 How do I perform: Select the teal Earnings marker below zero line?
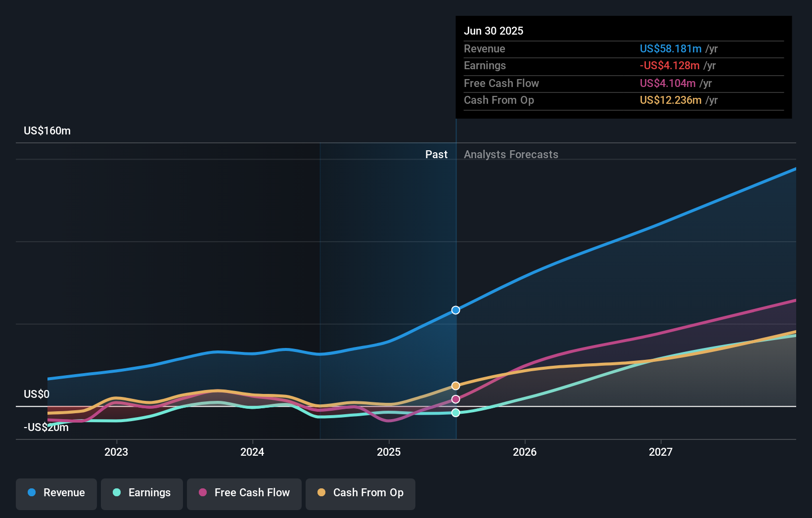pos(455,412)
